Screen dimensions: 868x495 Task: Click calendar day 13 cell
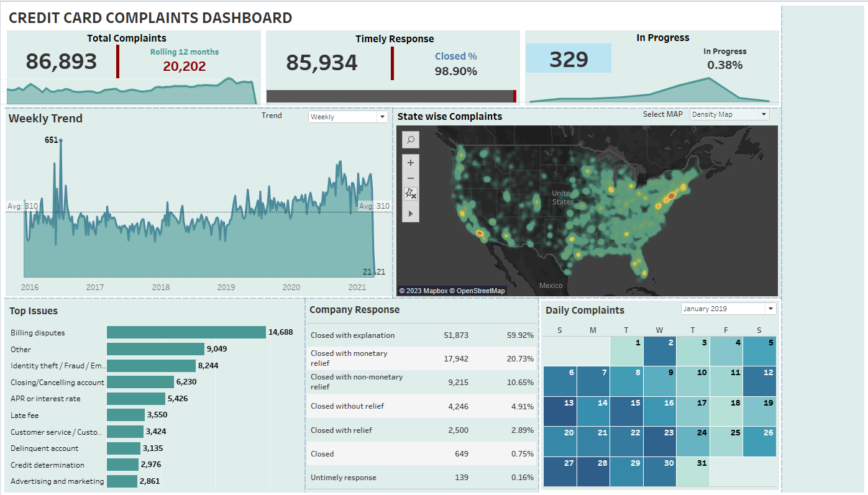(x=560, y=411)
